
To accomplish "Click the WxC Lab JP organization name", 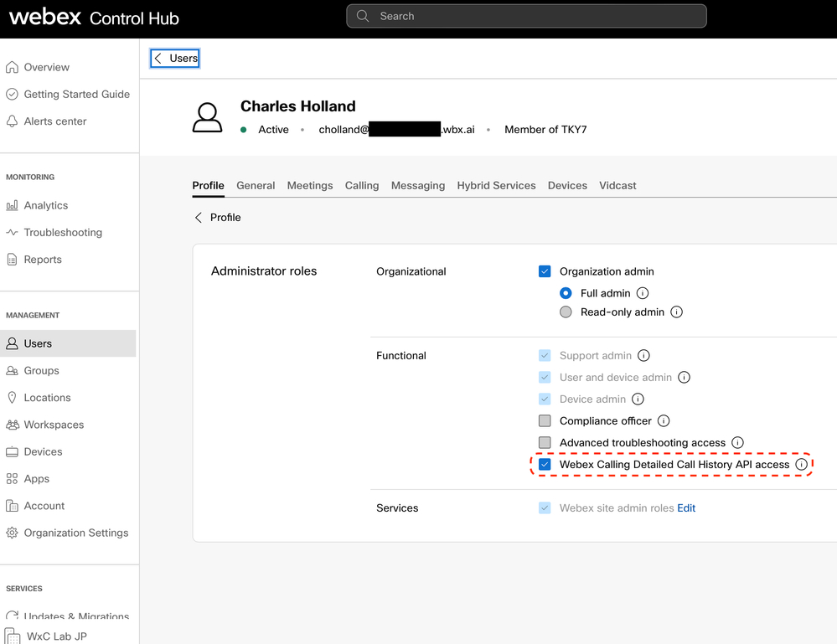I will pyautogui.click(x=57, y=636).
